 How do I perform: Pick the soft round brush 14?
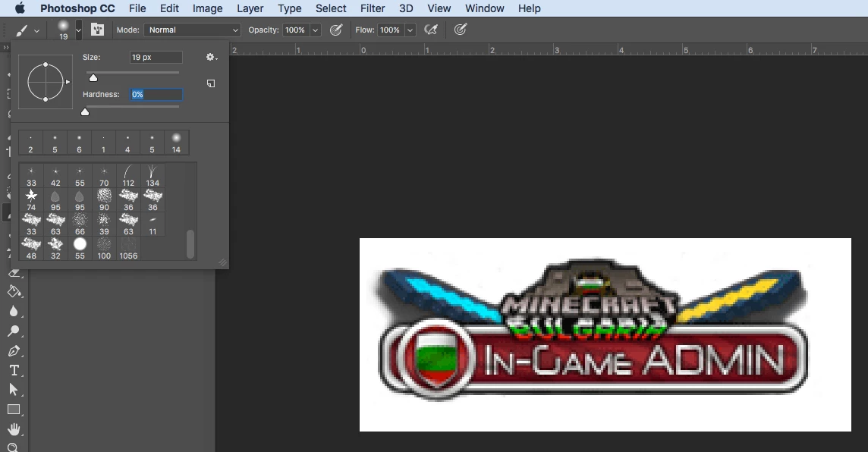[176, 143]
